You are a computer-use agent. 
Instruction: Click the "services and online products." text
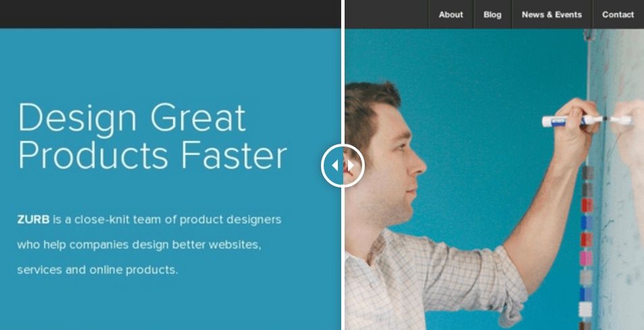98,270
